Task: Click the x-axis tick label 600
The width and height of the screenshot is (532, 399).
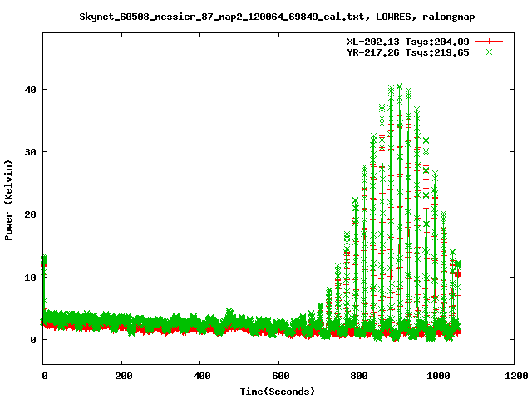Action: coord(281,376)
